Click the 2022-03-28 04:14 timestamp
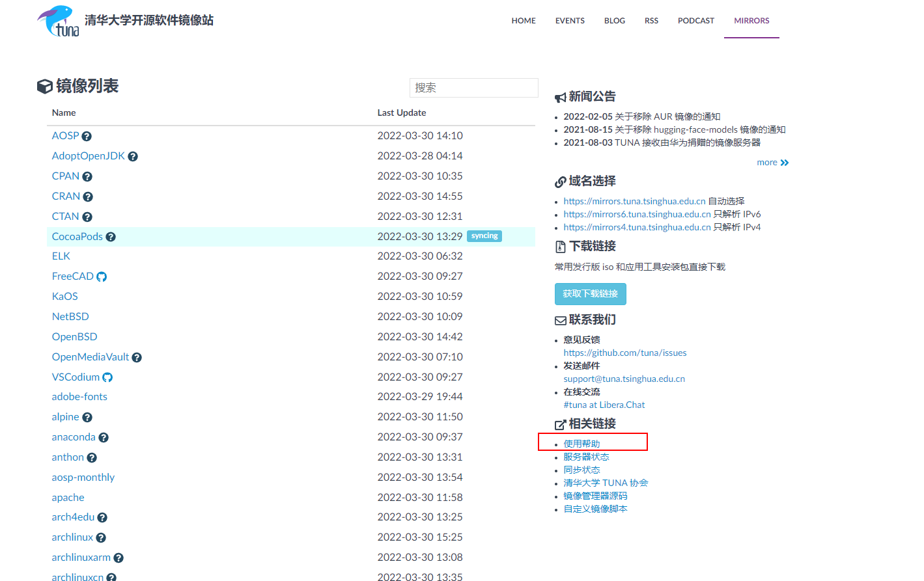This screenshot has height=581, width=924. tap(420, 156)
